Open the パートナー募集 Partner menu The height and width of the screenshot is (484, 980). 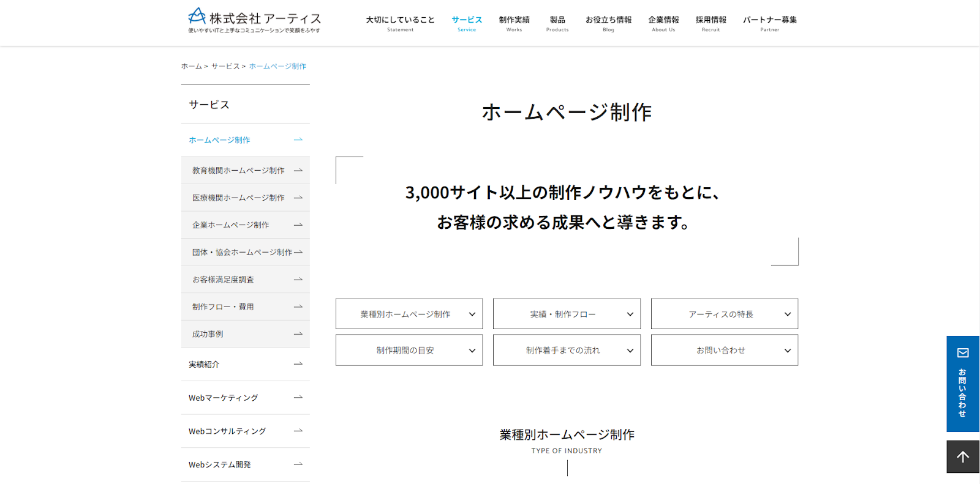coord(770,23)
